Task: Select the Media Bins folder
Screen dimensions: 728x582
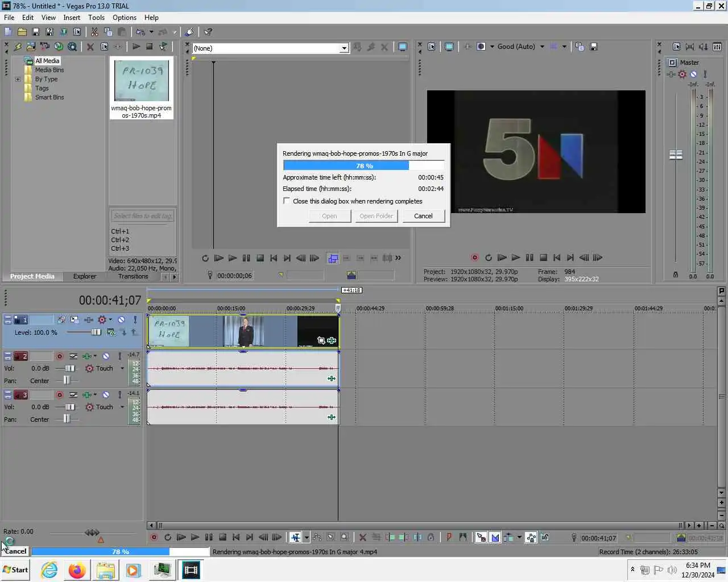Action: pos(49,70)
